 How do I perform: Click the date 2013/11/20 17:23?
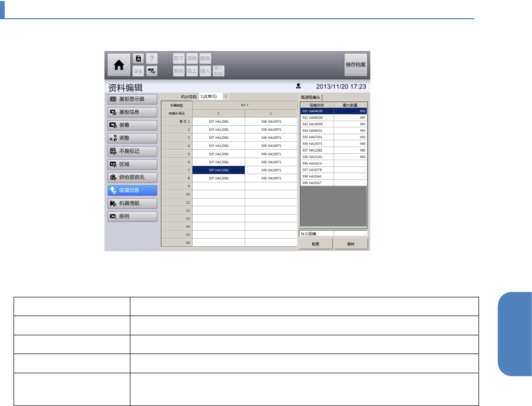tap(341, 87)
